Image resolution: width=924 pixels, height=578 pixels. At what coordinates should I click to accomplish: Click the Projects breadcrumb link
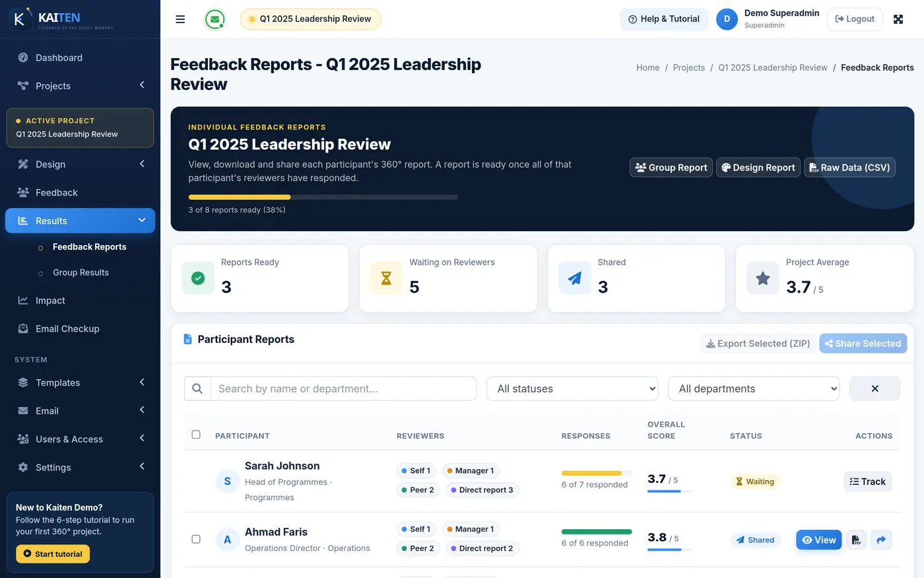point(689,67)
